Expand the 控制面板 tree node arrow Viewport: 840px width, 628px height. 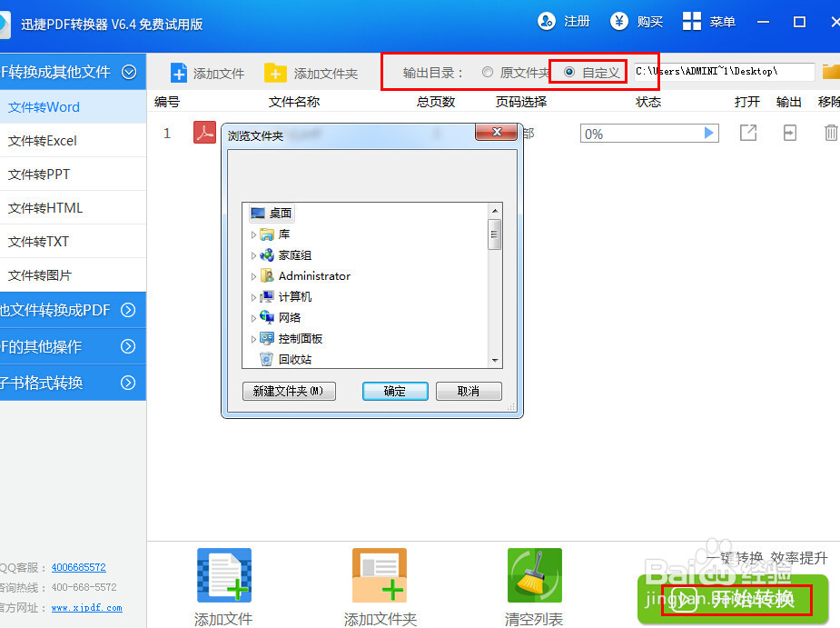click(x=253, y=340)
